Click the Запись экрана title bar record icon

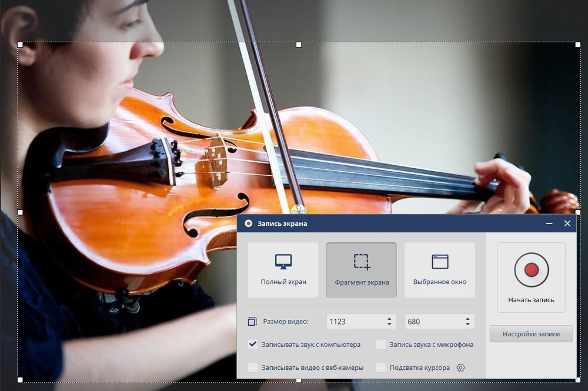(248, 223)
